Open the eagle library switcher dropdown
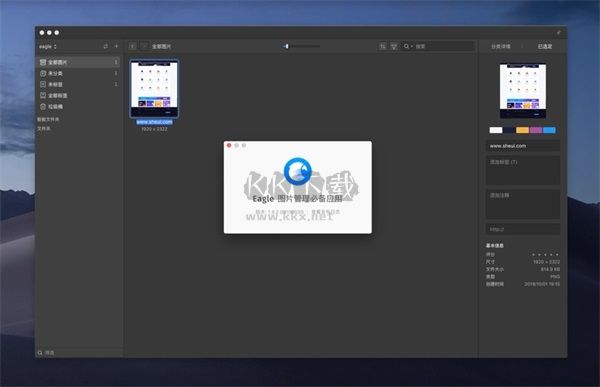Screen dimensions: 600x387 click(48, 46)
